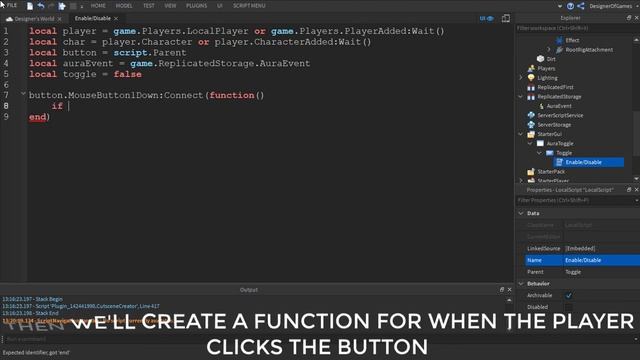Image resolution: width=640 pixels, height=360 pixels.
Task: Edit the Name property value Enable/Disable
Action: (x=601, y=260)
